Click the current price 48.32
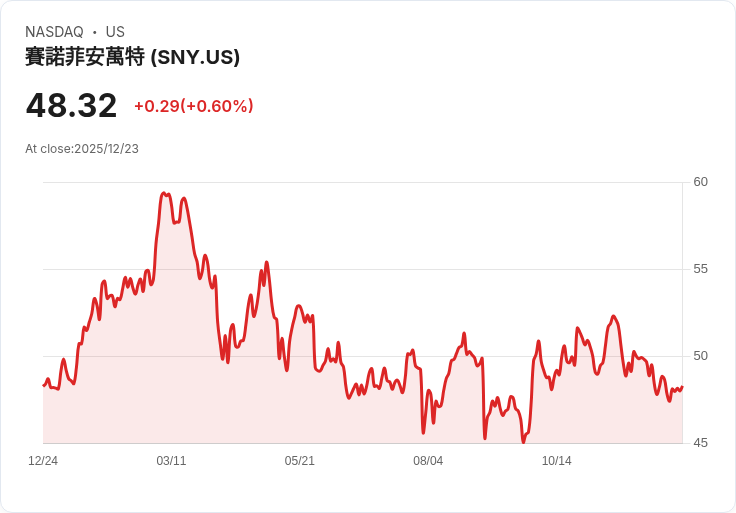This screenshot has height=513, width=736. coord(71,105)
